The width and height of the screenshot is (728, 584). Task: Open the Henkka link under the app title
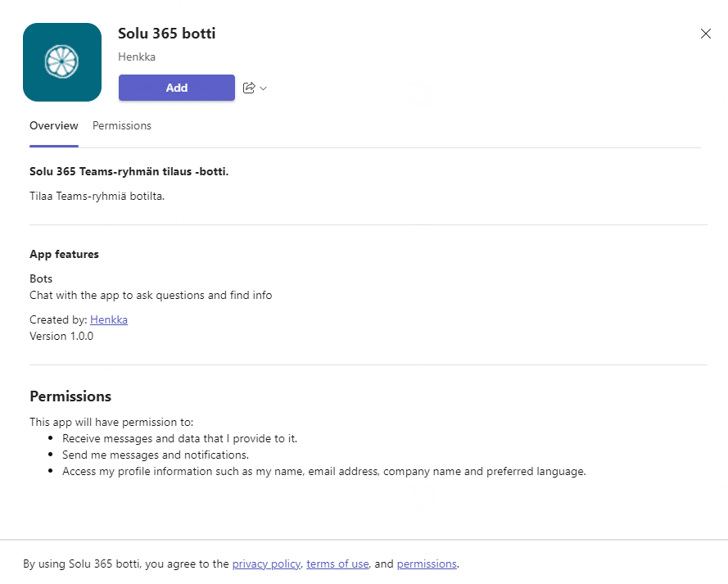136,57
